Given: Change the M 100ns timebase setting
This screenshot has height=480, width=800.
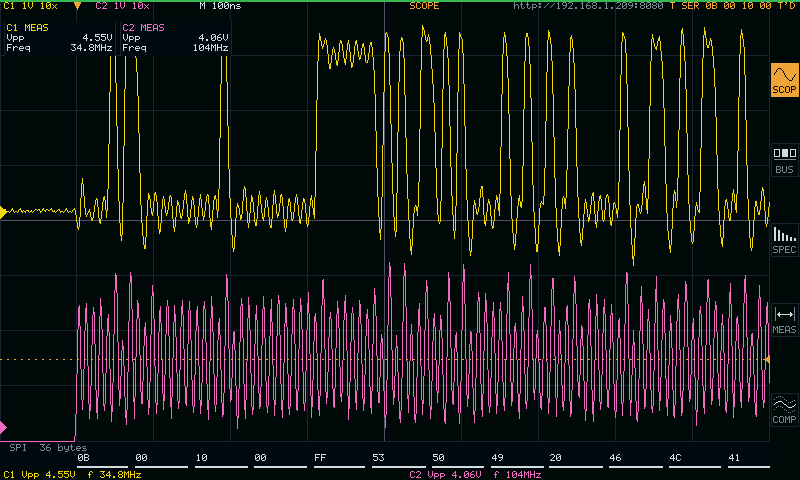Looking at the screenshot, I should [220, 6].
